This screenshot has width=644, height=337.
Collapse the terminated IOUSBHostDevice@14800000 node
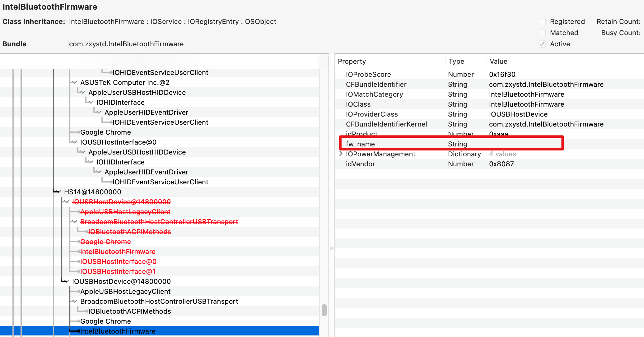(66, 202)
